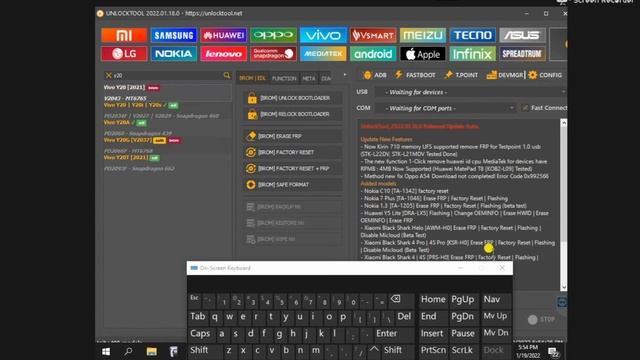640x360 pixels.
Task: Click the Del key on On-Screen Keyboard
Action: (404, 316)
